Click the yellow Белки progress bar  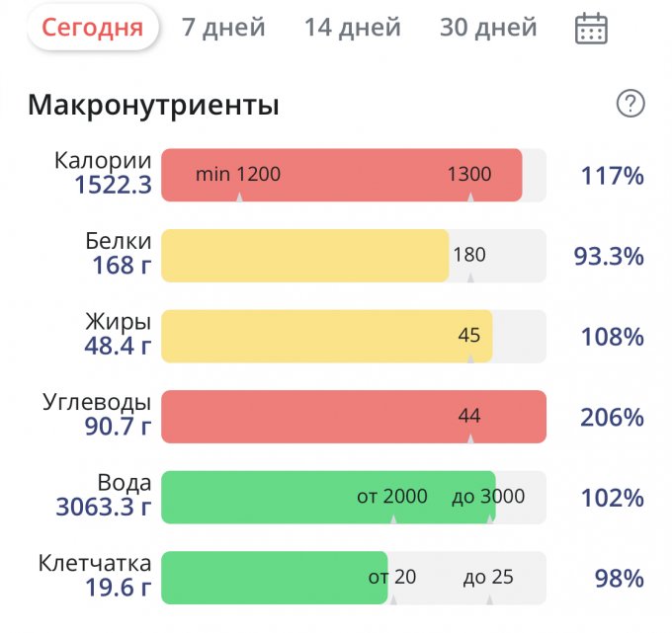(304, 256)
